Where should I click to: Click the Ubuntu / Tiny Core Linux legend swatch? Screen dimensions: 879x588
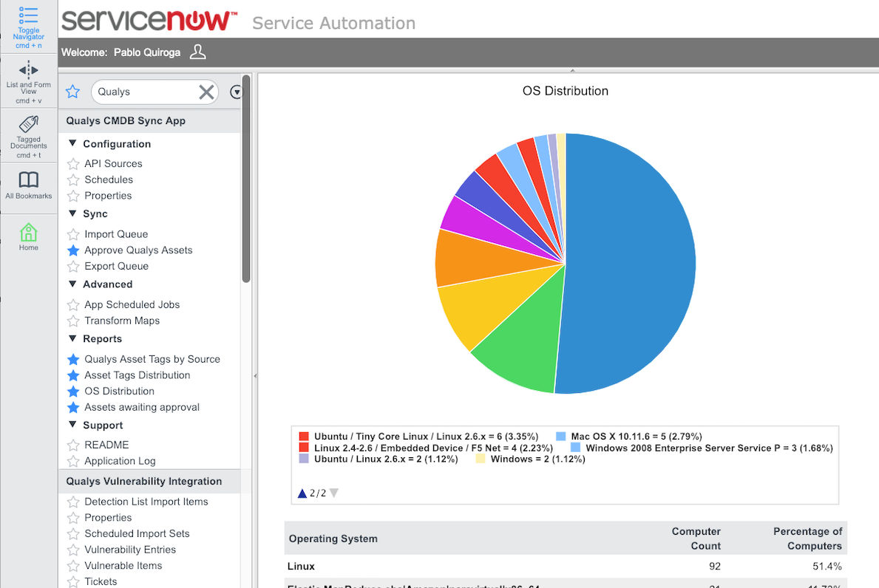[x=304, y=437]
